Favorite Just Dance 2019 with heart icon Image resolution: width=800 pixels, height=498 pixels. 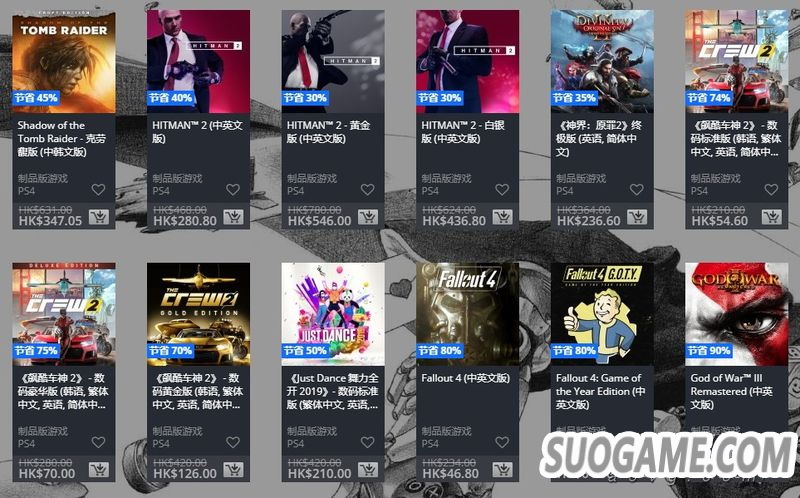(x=367, y=442)
